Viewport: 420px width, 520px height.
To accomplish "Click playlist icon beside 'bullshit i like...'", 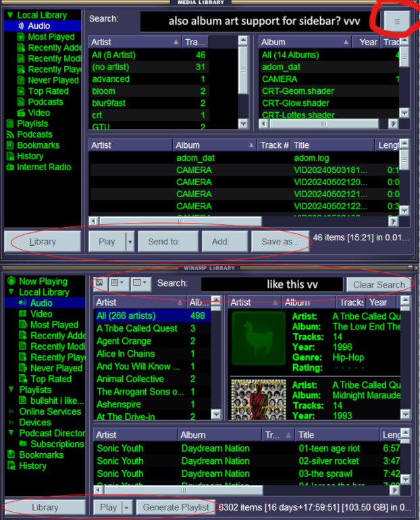I will click(22, 400).
